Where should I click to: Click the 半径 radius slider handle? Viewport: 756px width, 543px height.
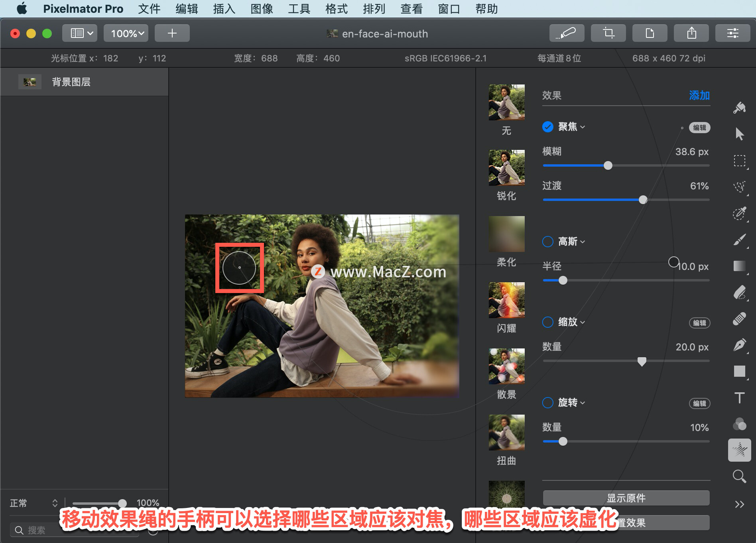[563, 280]
